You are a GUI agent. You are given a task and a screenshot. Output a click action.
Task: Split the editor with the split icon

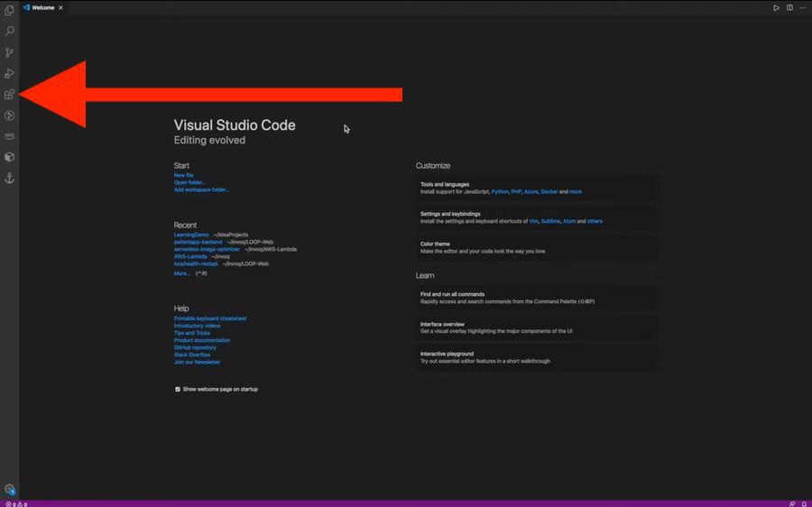click(x=789, y=8)
